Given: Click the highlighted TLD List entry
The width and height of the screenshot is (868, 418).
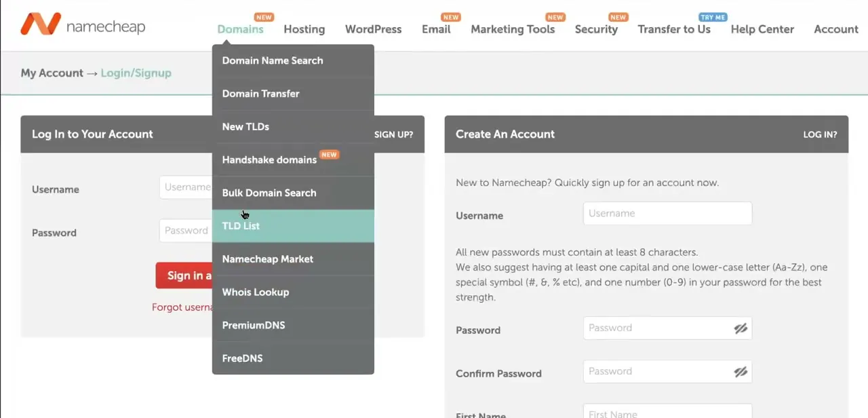Looking at the screenshot, I should [x=293, y=226].
